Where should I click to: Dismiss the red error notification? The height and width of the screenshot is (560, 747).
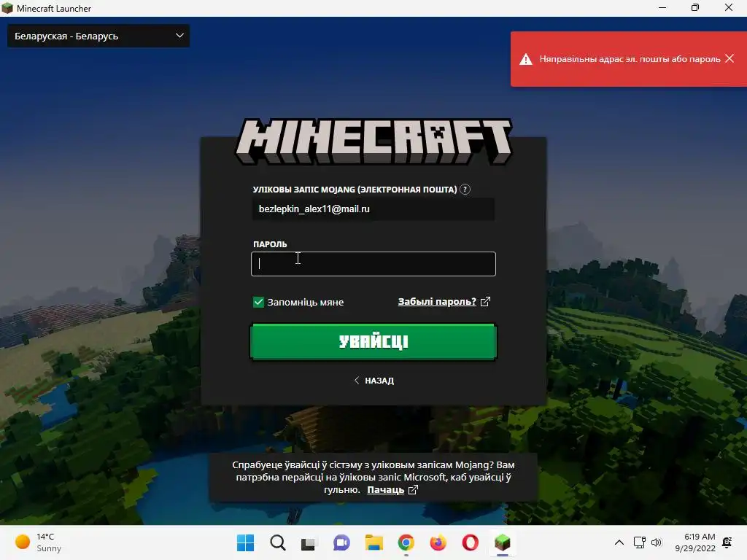coord(729,58)
